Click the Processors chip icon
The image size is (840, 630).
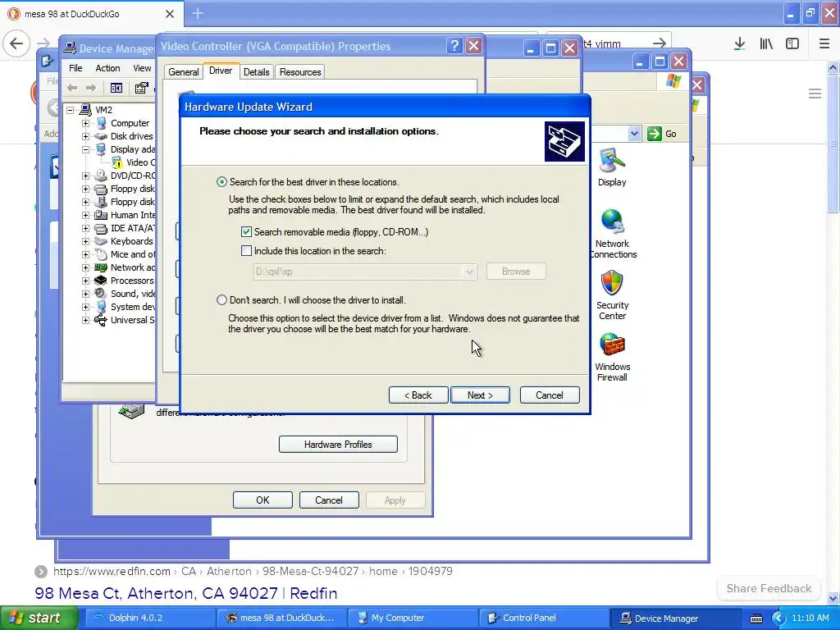[100, 281]
